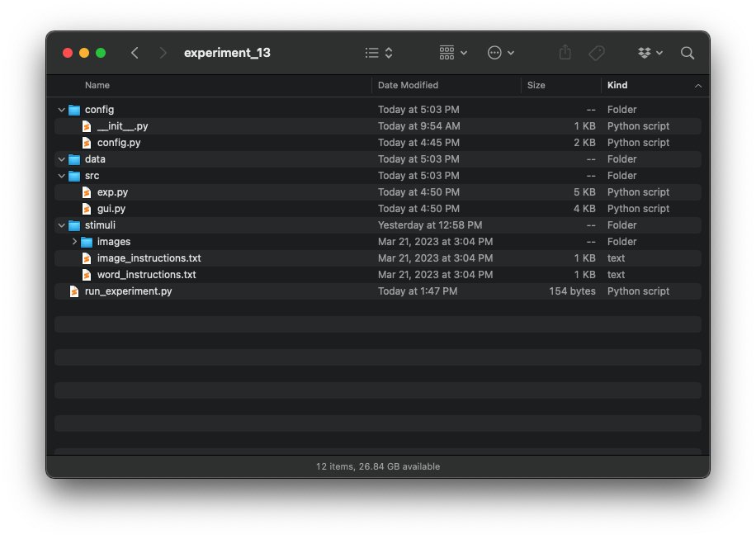Click the Forward navigation arrow

click(163, 53)
